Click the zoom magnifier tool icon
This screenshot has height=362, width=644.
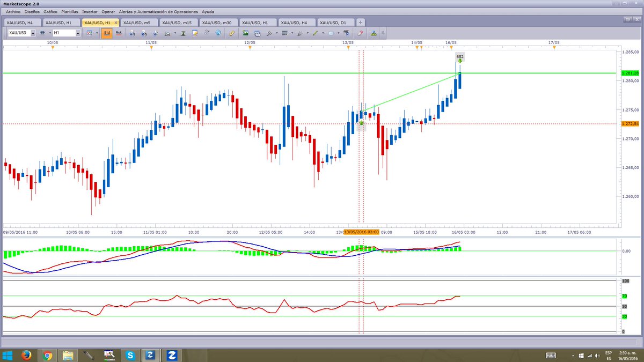click(167, 33)
